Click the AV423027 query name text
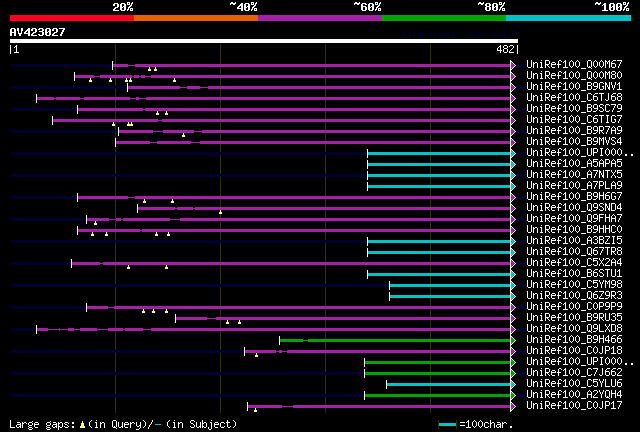640x432 pixels. pos(38,32)
